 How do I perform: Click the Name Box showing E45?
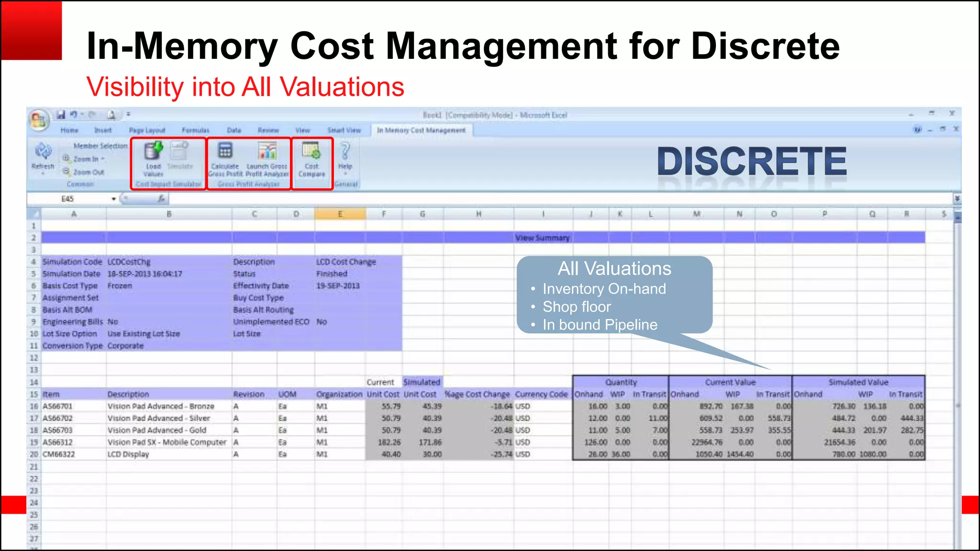pos(67,199)
